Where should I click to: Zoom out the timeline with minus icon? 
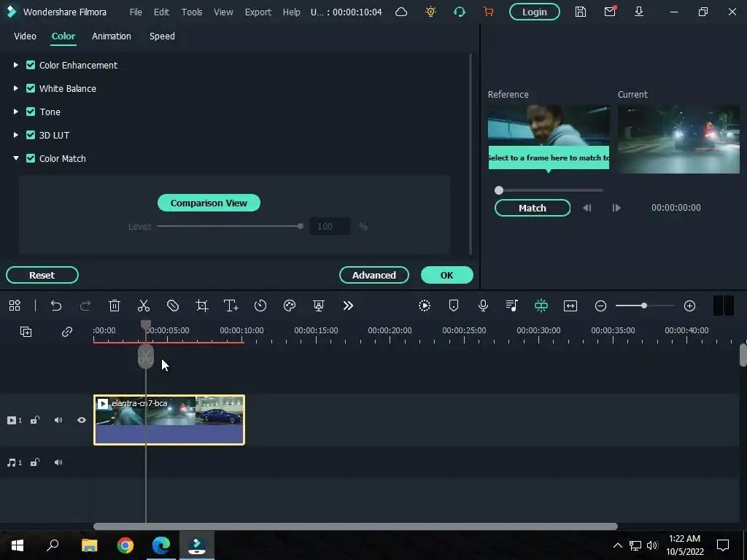[601, 306]
